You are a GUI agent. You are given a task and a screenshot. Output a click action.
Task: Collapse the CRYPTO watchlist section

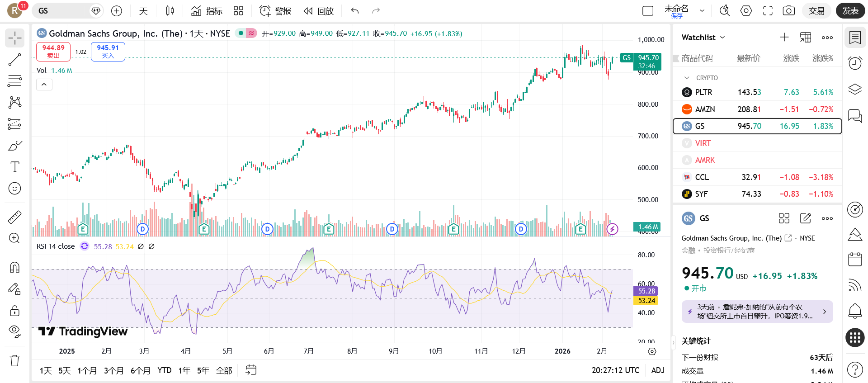(x=687, y=78)
